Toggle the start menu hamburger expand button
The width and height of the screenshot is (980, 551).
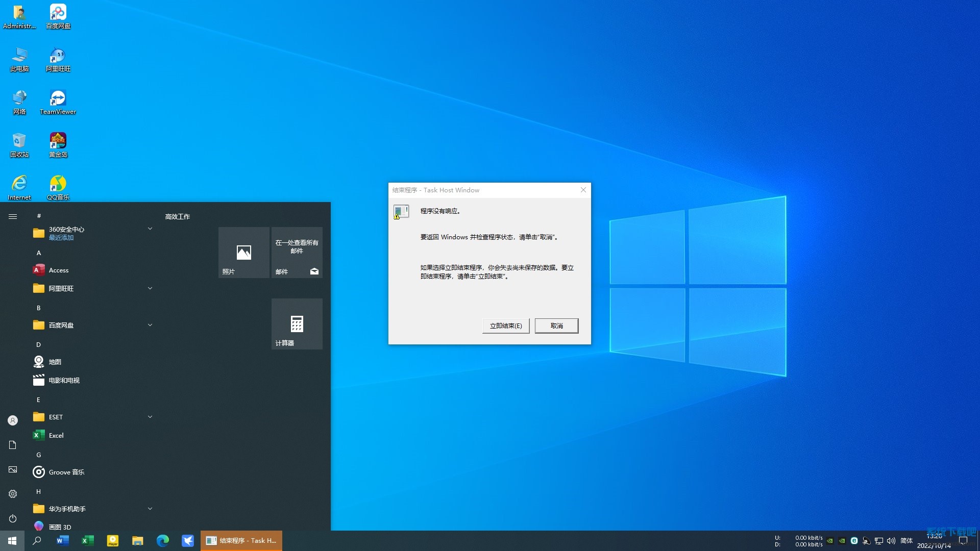point(13,216)
